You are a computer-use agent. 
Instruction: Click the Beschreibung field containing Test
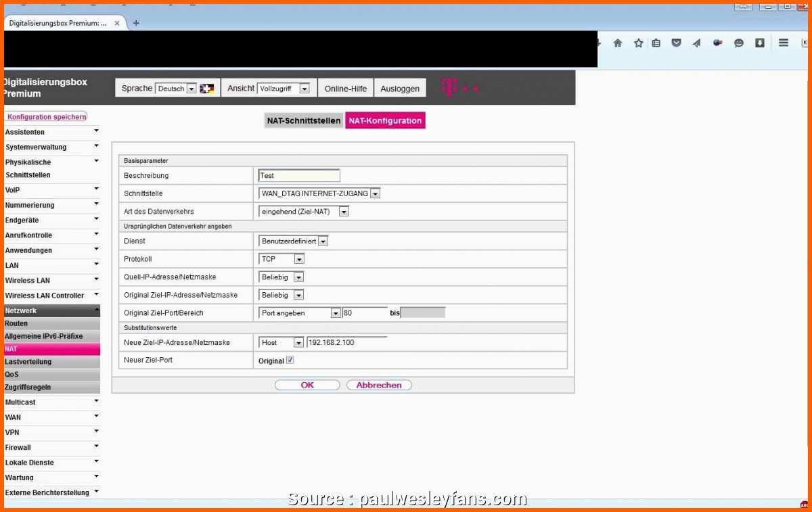coord(299,175)
